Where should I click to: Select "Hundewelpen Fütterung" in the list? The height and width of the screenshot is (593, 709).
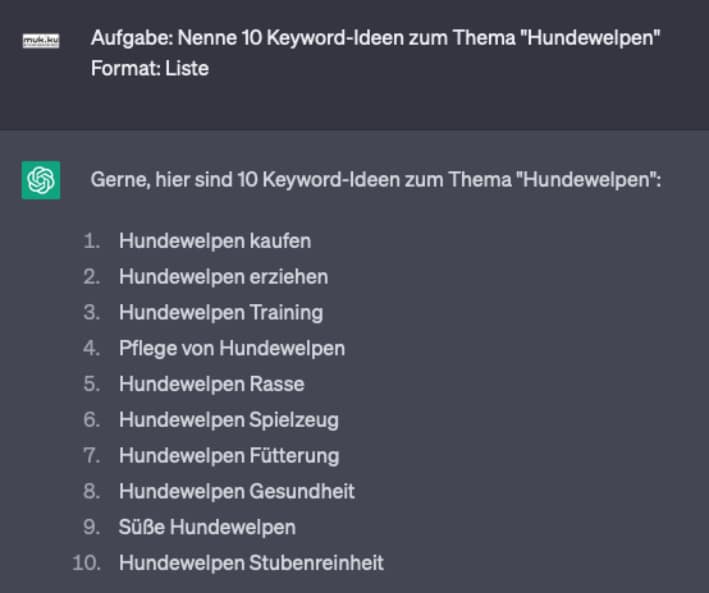coord(229,456)
